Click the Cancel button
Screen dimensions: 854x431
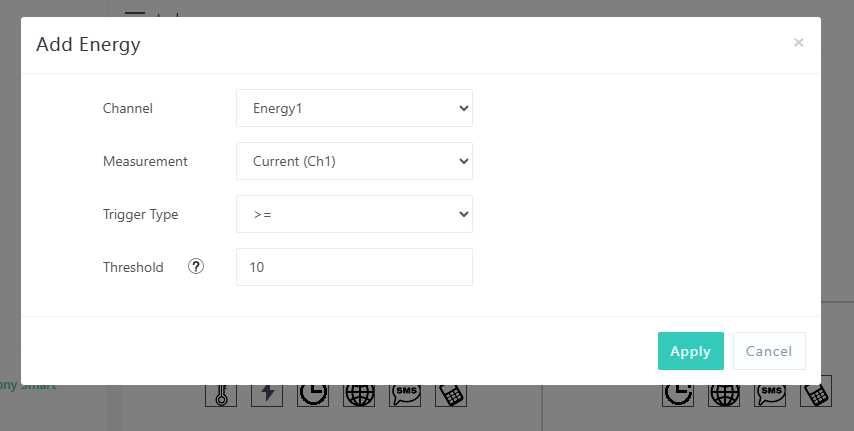tap(769, 351)
